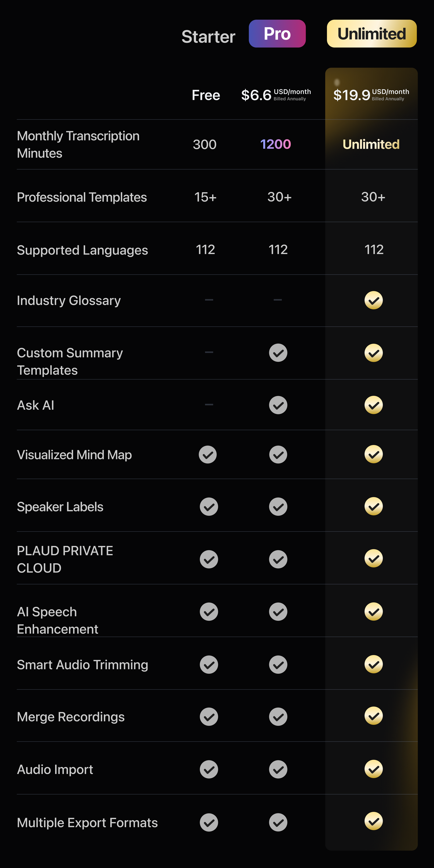This screenshot has width=434, height=868.
Task: Click the $19.9 Unlimited price
Action: 352,95
